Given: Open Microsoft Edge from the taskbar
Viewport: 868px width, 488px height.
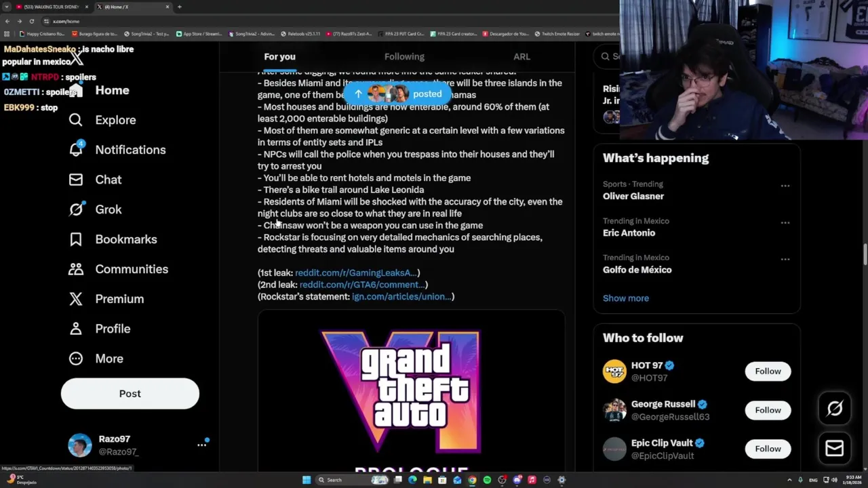Looking at the screenshot, I should (412, 480).
